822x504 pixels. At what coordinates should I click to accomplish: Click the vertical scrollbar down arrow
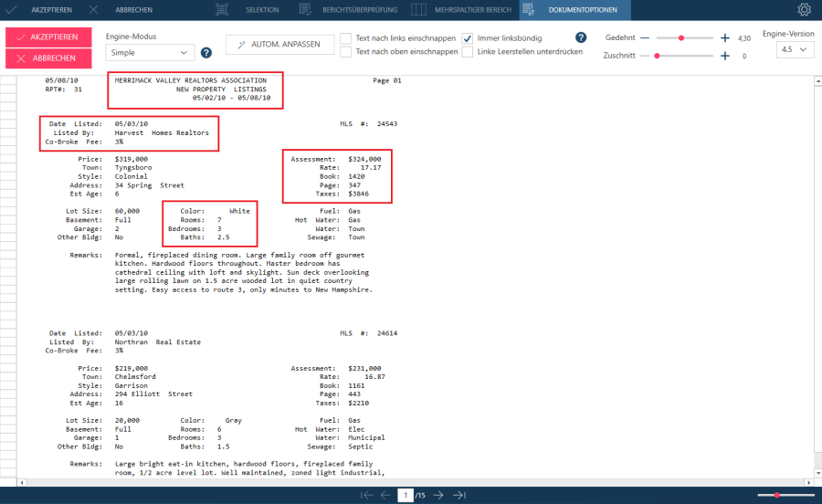(x=817, y=473)
